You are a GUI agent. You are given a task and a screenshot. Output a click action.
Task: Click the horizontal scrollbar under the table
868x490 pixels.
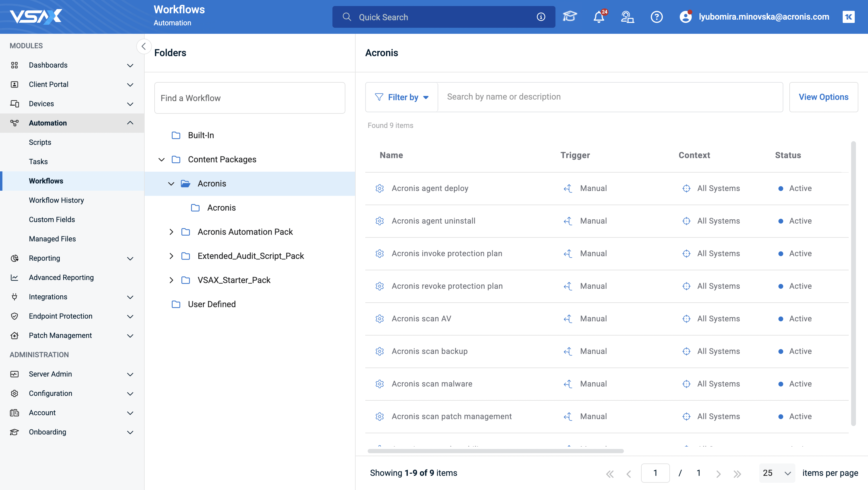coord(495,451)
